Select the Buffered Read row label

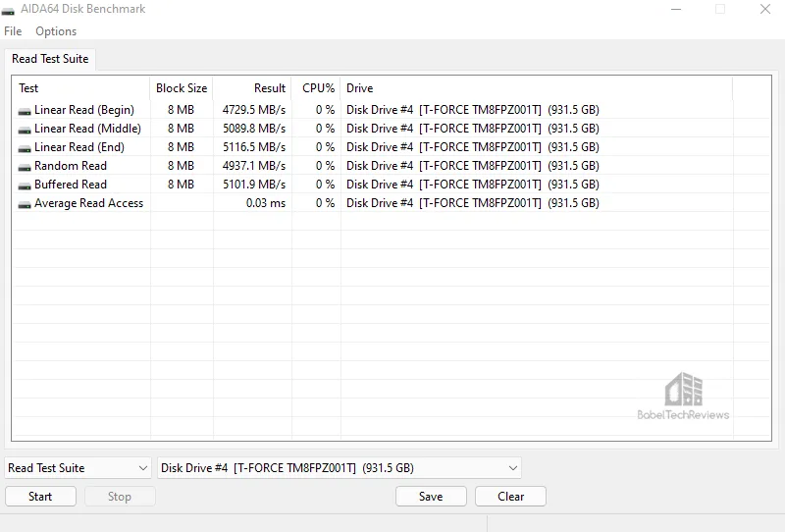(x=70, y=185)
